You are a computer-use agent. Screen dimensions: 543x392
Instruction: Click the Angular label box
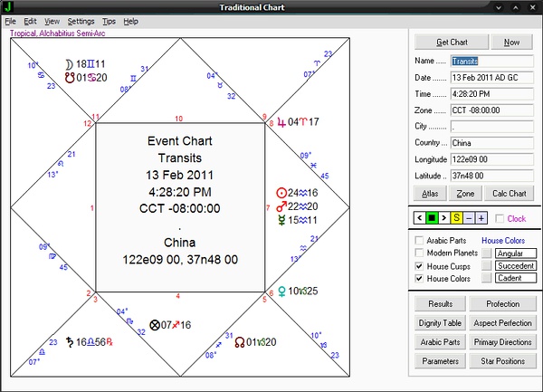pos(516,253)
